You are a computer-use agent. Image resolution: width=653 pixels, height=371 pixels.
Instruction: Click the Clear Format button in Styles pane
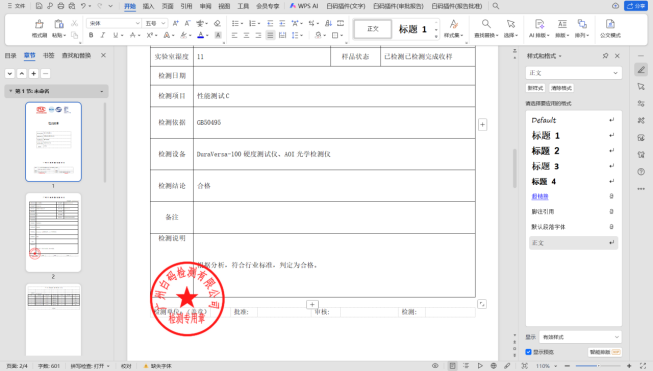[561, 88]
